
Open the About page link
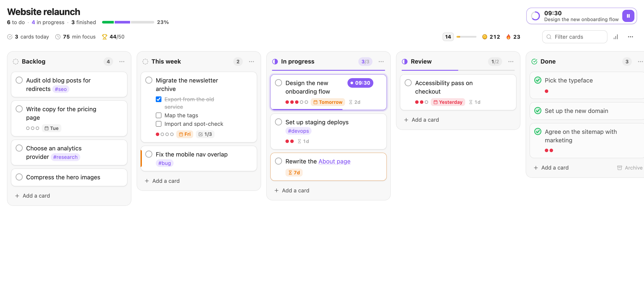334,161
